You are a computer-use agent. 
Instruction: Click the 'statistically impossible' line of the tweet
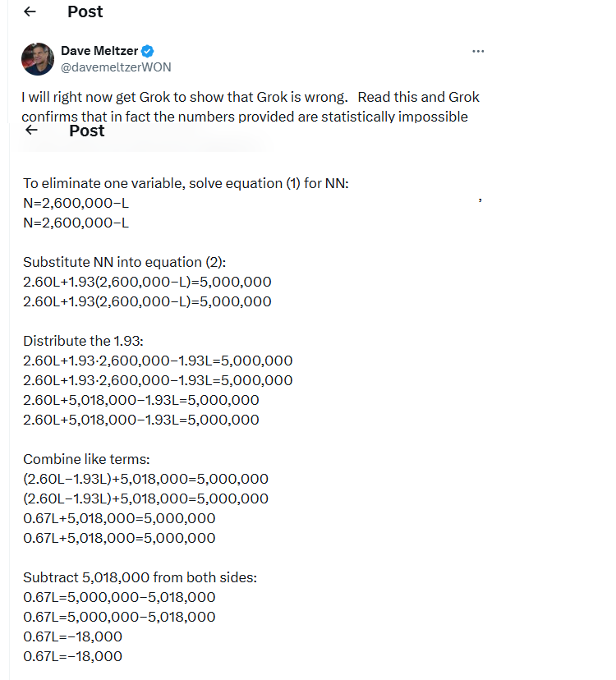click(245, 117)
